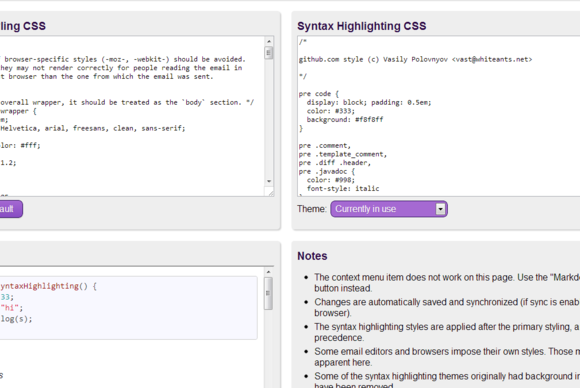Click the 'display: block; padding: 0.5em;' line
Viewport: 580px width, 388px height.
[x=369, y=102]
